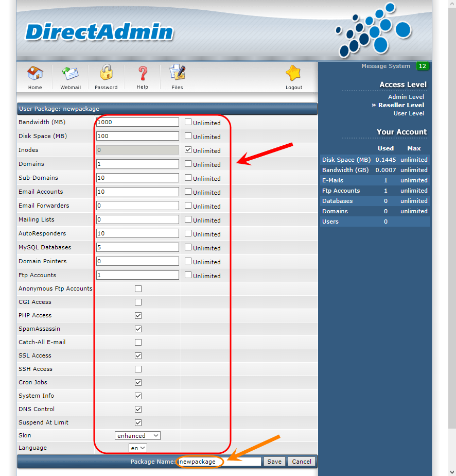Enable Unlimited for Disk Space

click(188, 136)
